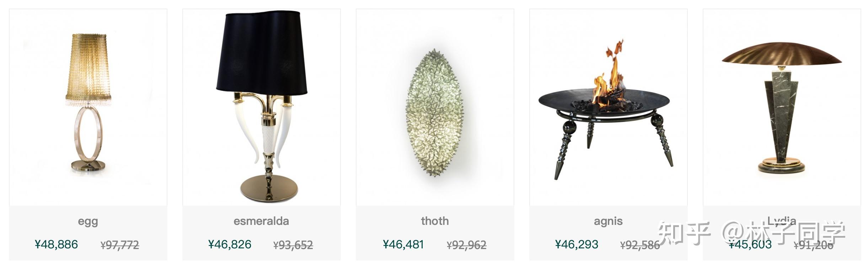Select the crossed-out ¥92,962 price

tap(466, 245)
